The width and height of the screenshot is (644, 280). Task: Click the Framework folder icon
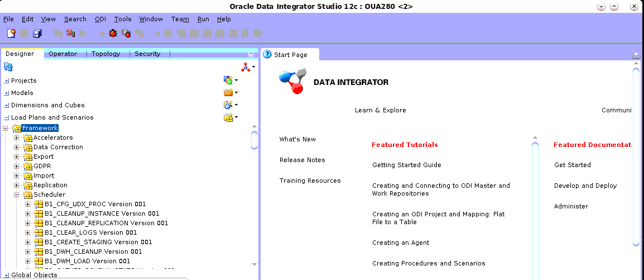pyautogui.click(x=16, y=129)
